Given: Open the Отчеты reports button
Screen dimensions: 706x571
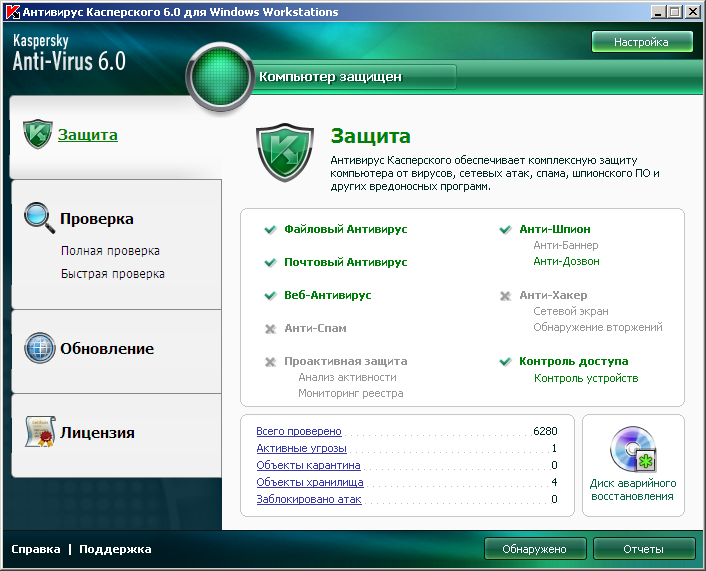Looking at the screenshot, I should 644,549.
